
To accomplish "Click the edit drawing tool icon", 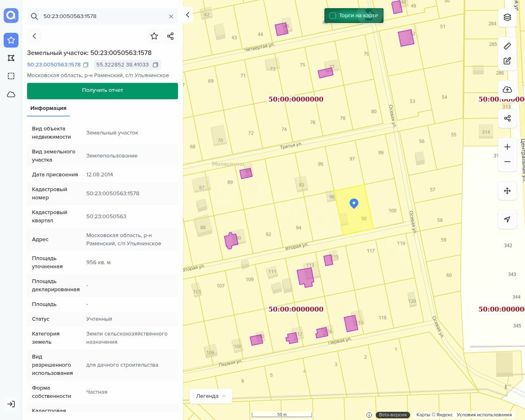I will click(x=507, y=61).
